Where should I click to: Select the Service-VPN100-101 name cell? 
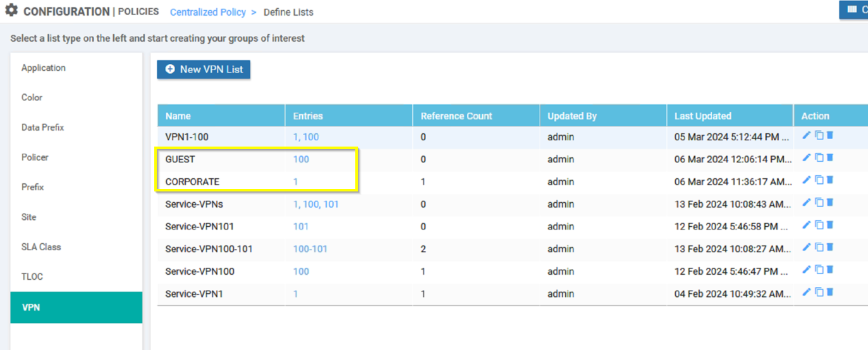pyautogui.click(x=209, y=249)
